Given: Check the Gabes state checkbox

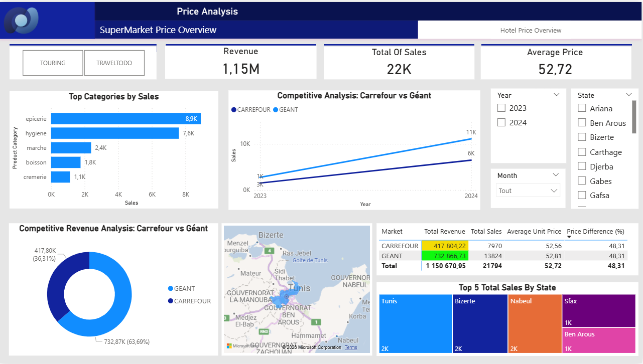Looking at the screenshot, I should pyautogui.click(x=582, y=181).
